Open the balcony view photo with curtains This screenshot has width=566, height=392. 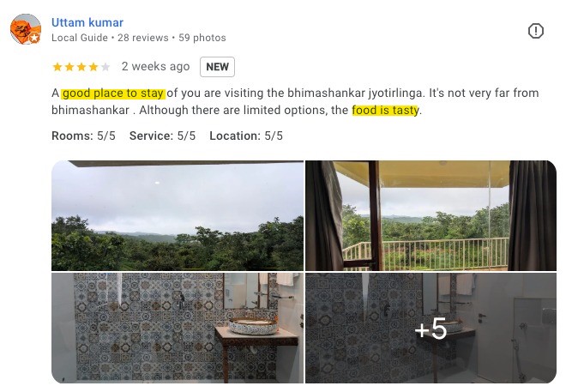(431, 215)
